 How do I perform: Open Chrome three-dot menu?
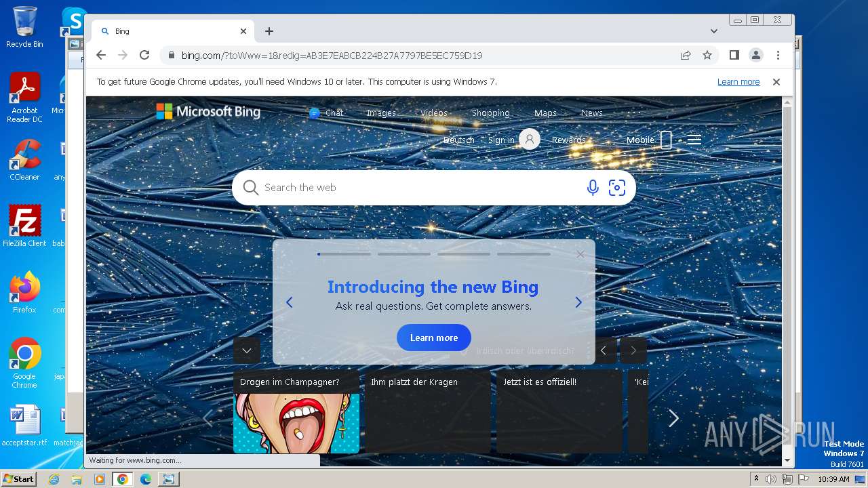click(x=778, y=55)
